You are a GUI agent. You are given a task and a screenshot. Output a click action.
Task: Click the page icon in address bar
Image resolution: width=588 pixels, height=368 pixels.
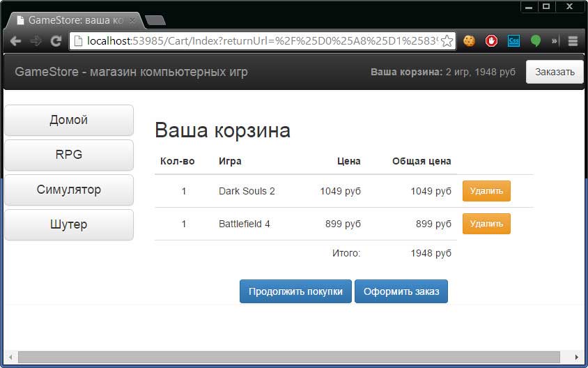[78, 41]
